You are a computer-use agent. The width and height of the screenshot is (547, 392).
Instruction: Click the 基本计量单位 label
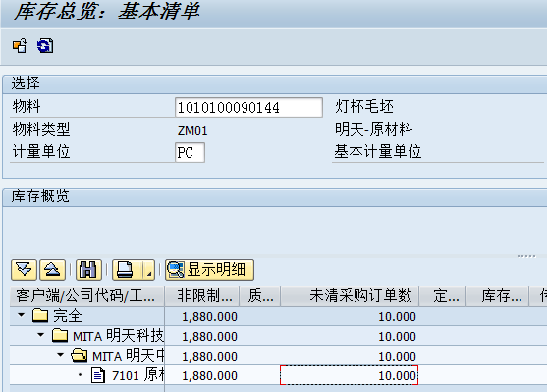click(x=378, y=151)
